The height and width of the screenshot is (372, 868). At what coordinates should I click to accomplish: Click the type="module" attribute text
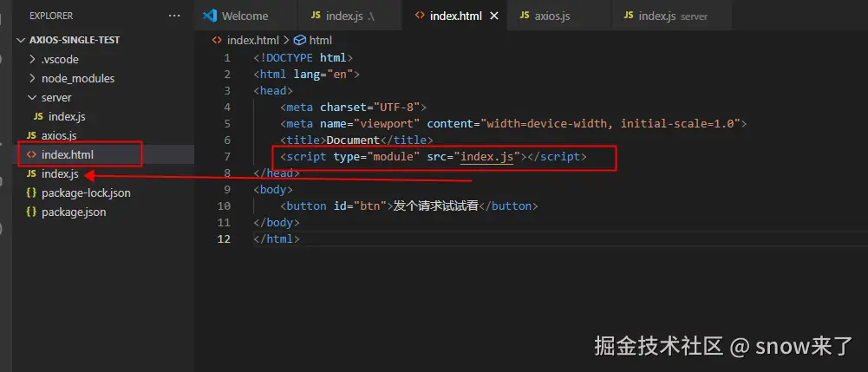pyautogui.click(x=376, y=157)
